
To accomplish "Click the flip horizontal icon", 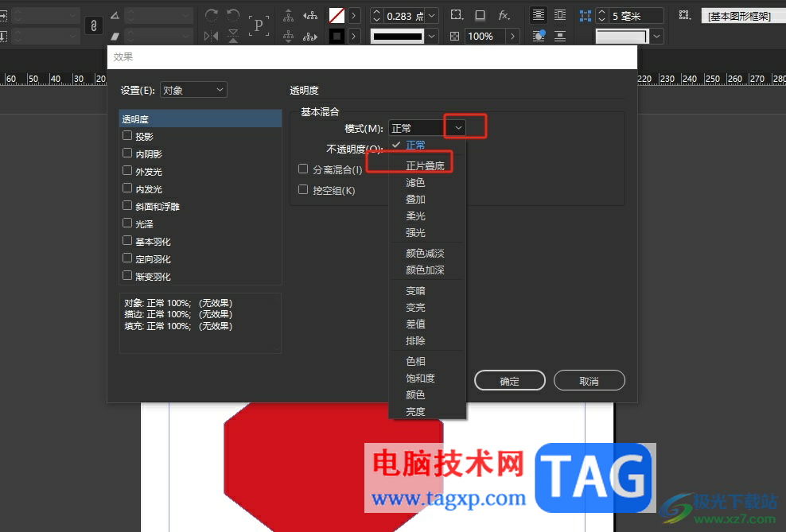I will 212,36.
